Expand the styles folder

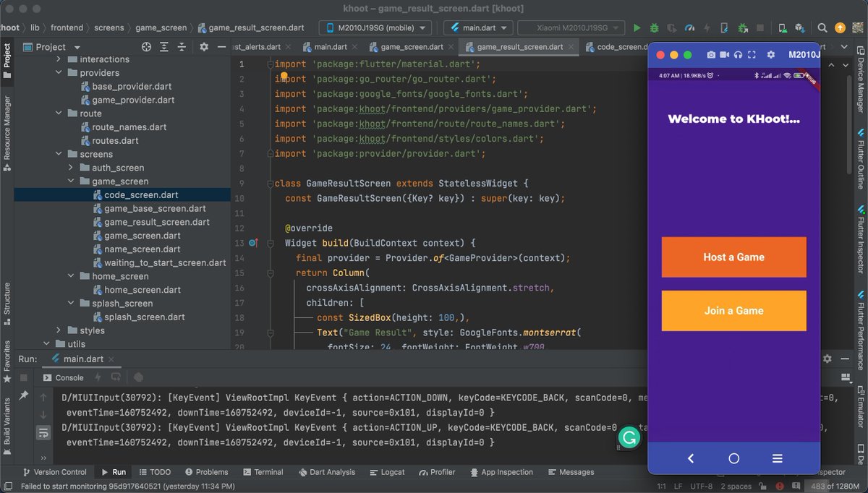point(59,330)
